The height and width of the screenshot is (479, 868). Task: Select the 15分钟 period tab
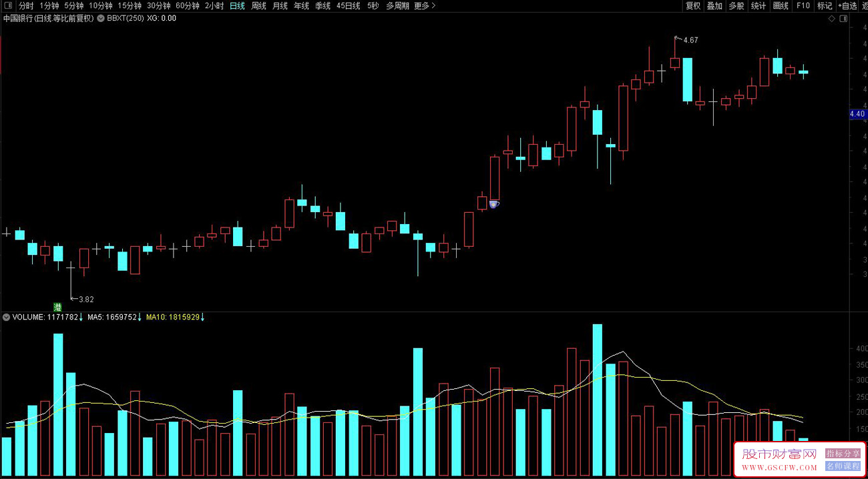pyautogui.click(x=130, y=6)
